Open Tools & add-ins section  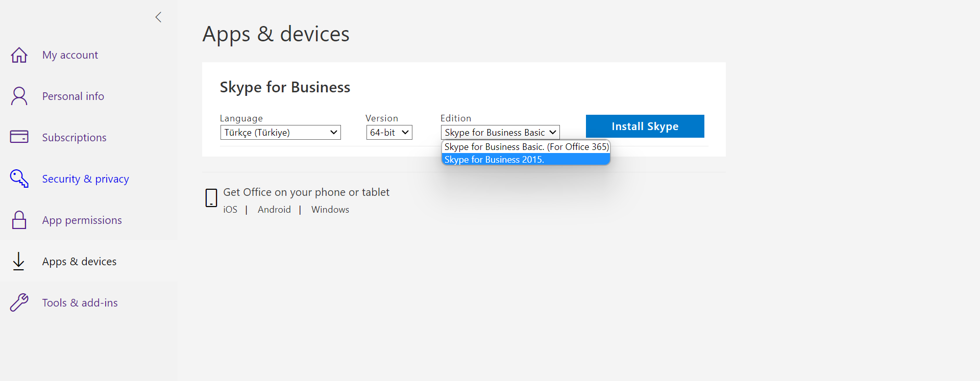pos(80,303)
